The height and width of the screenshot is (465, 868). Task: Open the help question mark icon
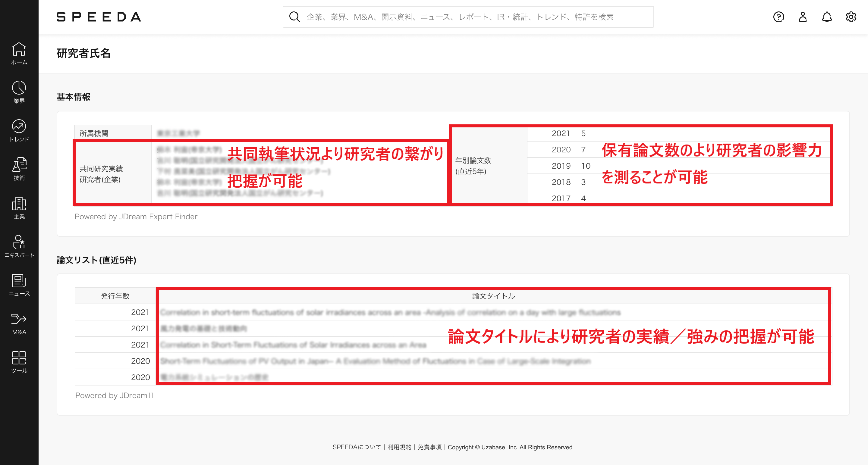[x=778, y=17]
